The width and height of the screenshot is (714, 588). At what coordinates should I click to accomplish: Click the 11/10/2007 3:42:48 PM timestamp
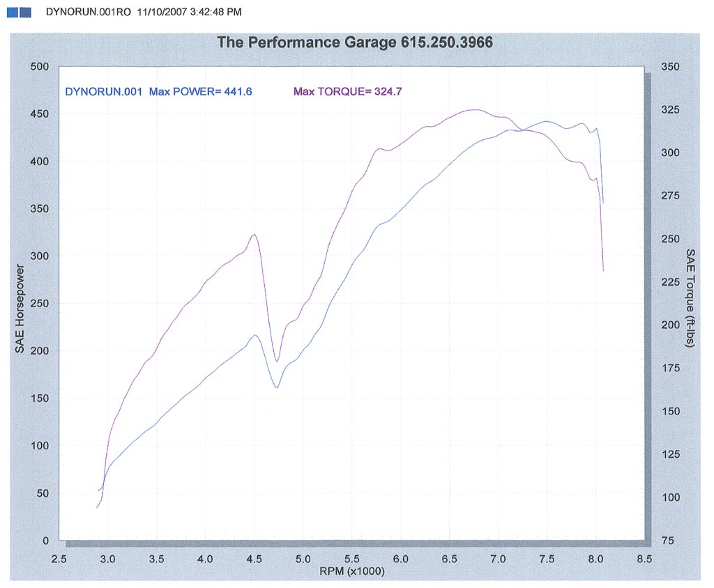(185, 13)
